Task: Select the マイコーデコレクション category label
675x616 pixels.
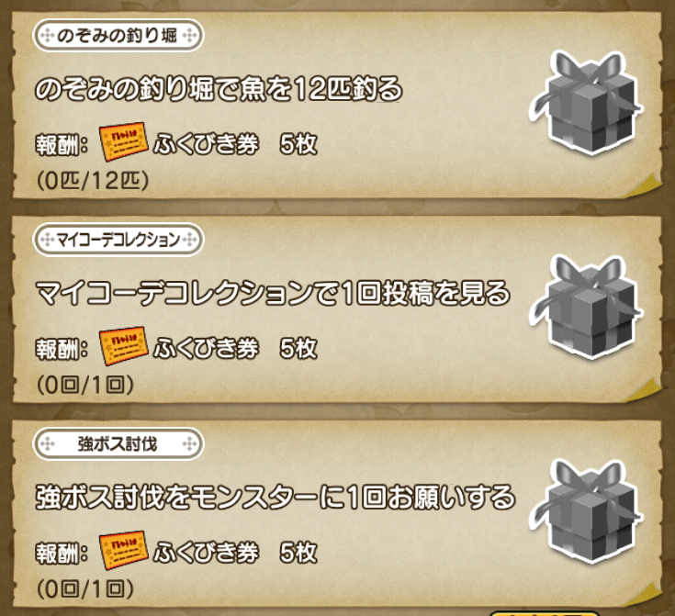Action: click(x=118, y=240)
